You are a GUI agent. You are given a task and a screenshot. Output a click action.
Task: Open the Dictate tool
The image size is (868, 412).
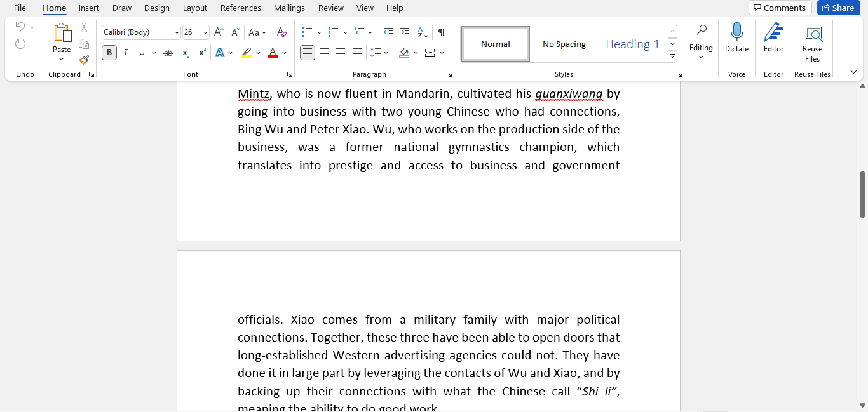click(736, 38)
